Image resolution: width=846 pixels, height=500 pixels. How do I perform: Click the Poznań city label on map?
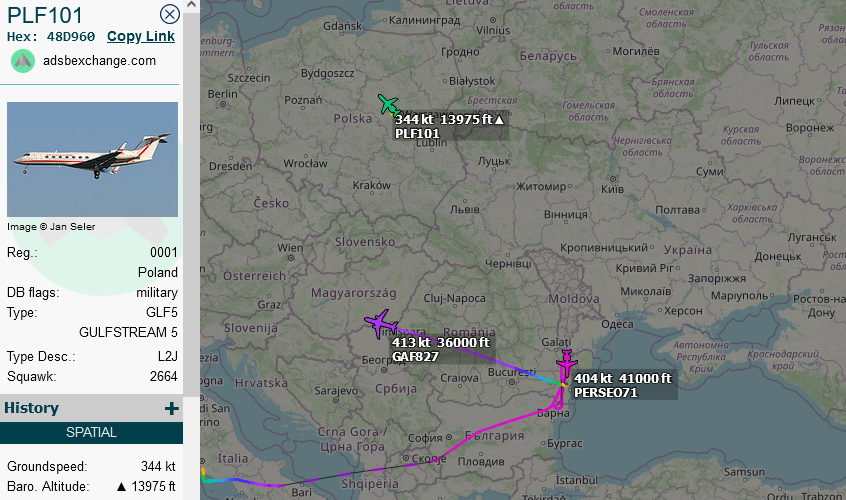tap(303, 100)
